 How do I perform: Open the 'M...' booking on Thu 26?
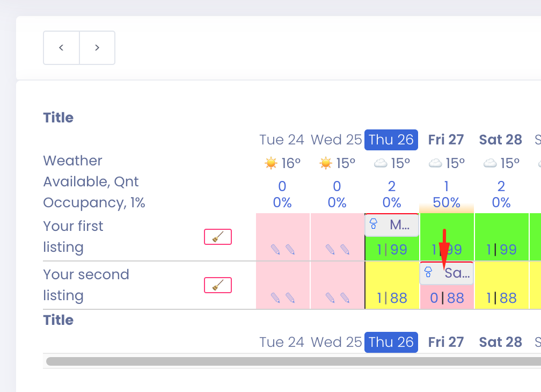tap(392, 226)
